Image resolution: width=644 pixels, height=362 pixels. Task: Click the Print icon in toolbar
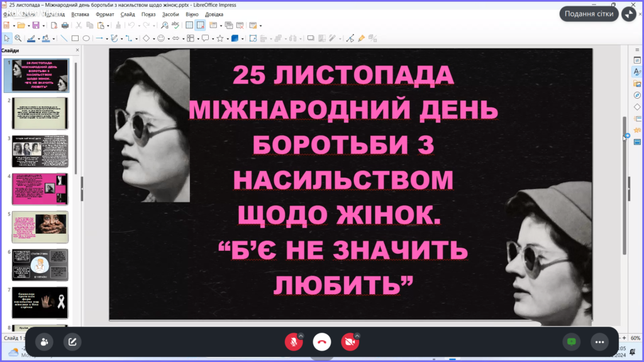click(64, 25)
